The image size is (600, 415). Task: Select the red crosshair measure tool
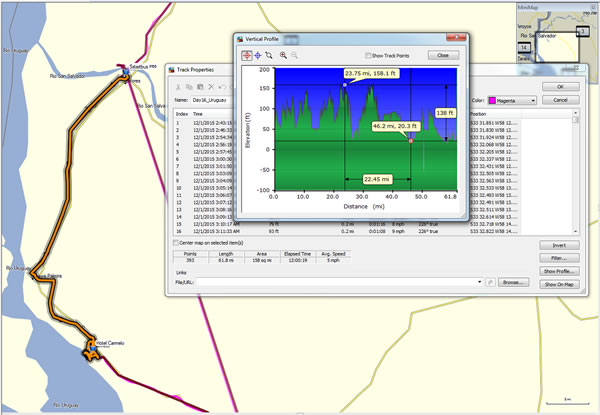coord(247,55)
